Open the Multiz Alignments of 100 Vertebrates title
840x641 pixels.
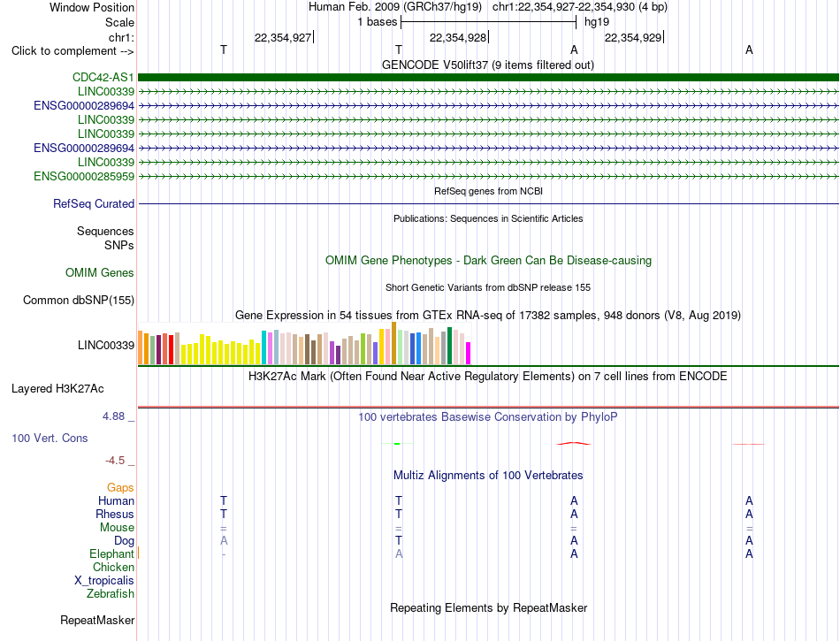488,476
